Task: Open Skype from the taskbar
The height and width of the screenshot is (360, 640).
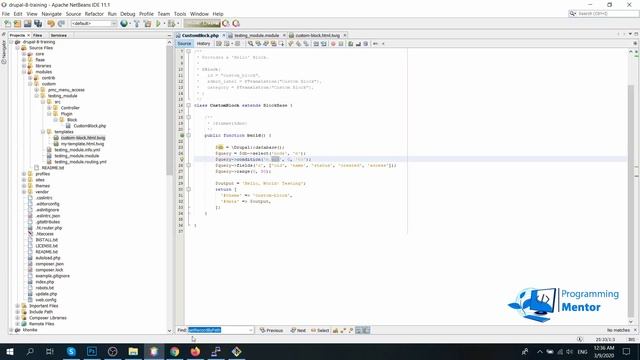Action: [71, 351]
